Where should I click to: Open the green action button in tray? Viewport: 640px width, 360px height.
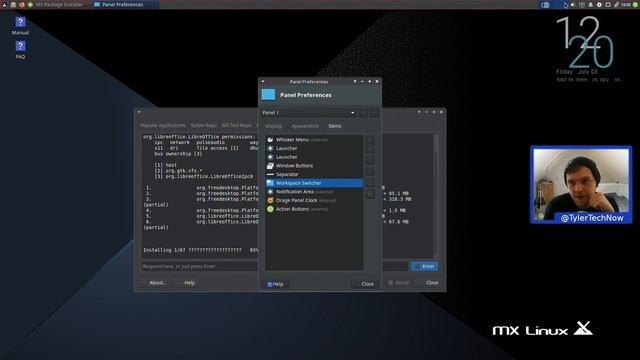click(636, 4)
